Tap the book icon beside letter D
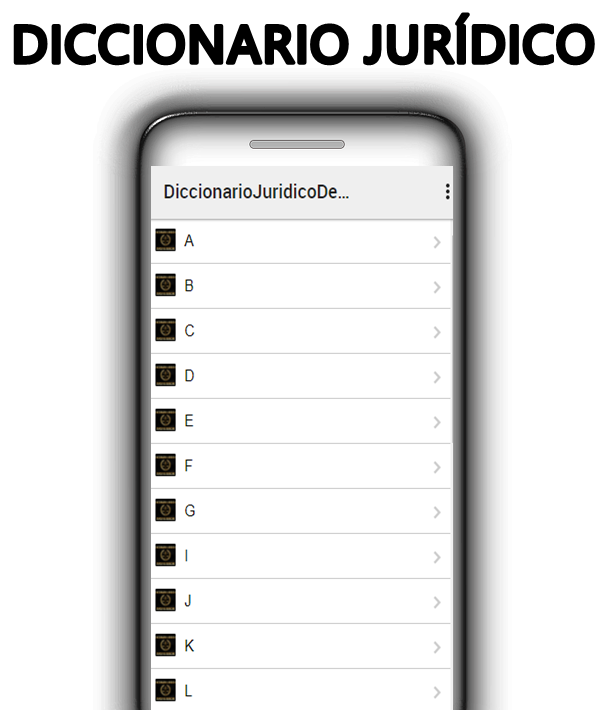The height and width of the screenshot is (710, 602). 165,375
